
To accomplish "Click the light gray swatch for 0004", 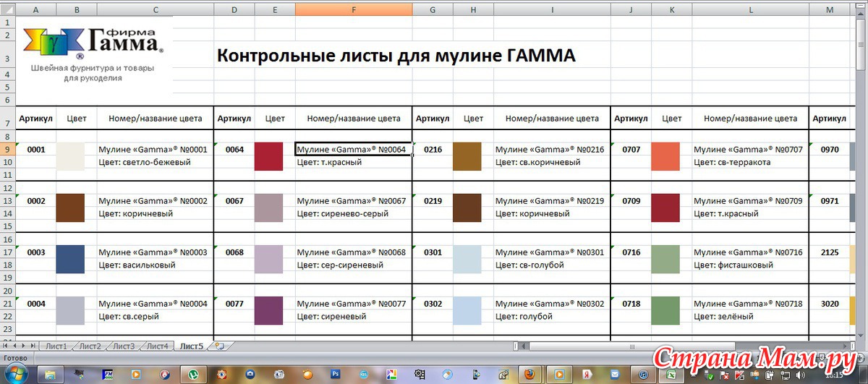I will pos(70,311).
